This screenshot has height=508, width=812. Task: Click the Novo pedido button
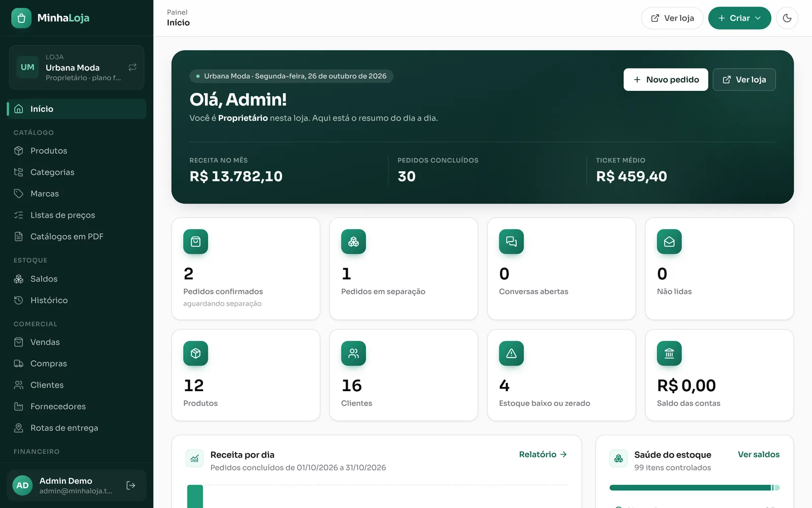666,80
